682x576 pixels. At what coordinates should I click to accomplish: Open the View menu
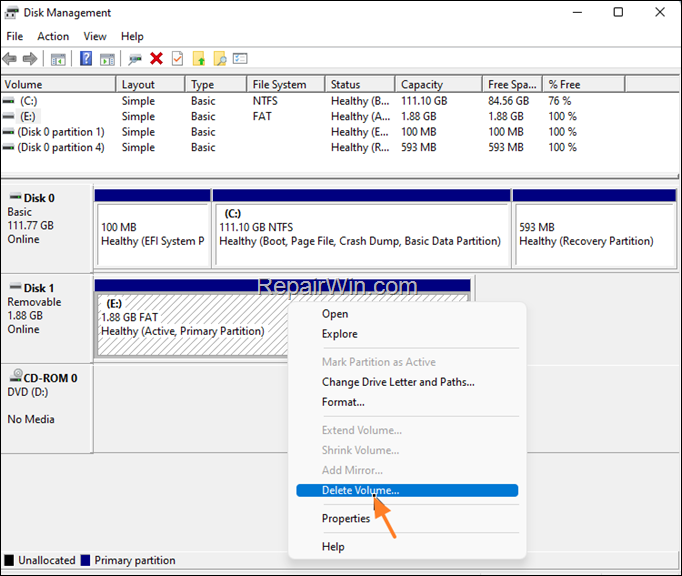[x=95, y=36]
